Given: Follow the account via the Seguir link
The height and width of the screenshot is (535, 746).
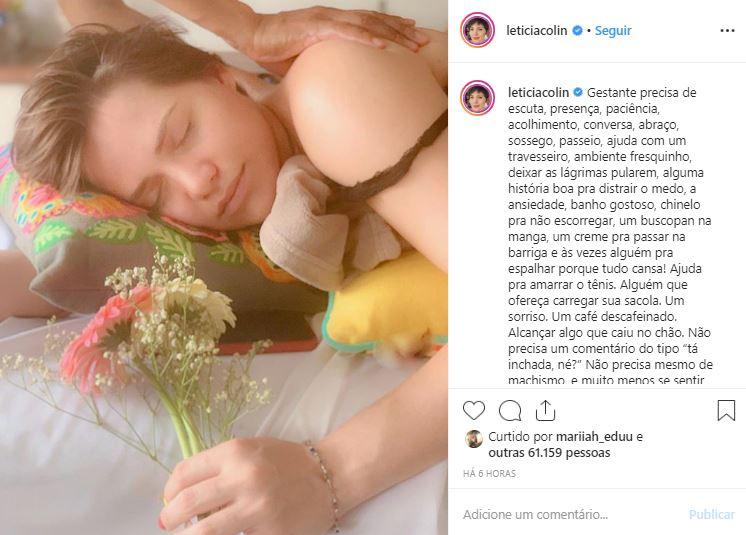Looking at the screenshot, I should 613,30.
